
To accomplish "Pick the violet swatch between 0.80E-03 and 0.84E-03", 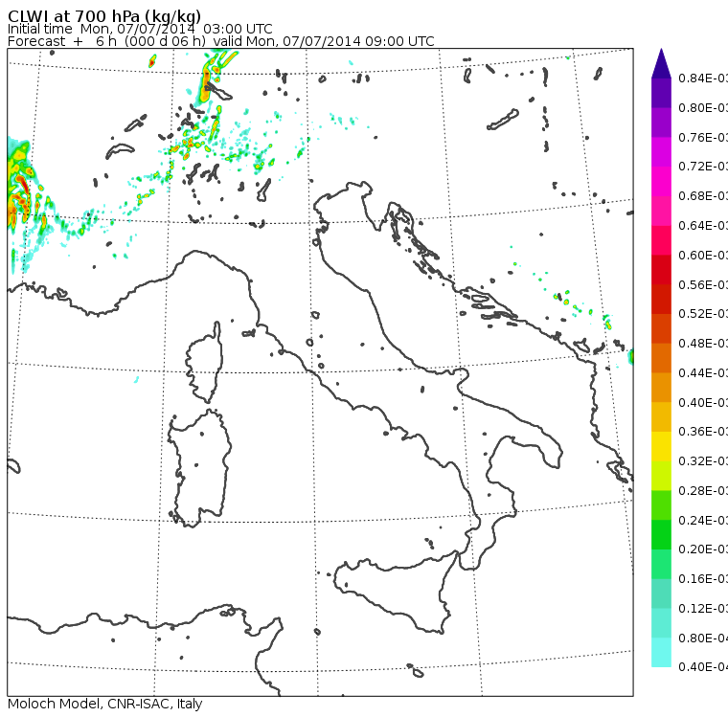I will (x=661, y=93).
